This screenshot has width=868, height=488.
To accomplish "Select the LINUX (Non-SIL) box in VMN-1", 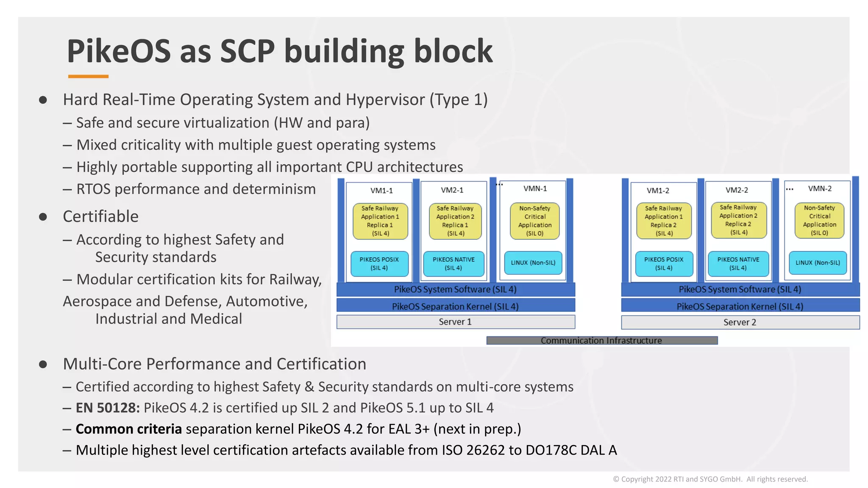I will tap(533, 263).
